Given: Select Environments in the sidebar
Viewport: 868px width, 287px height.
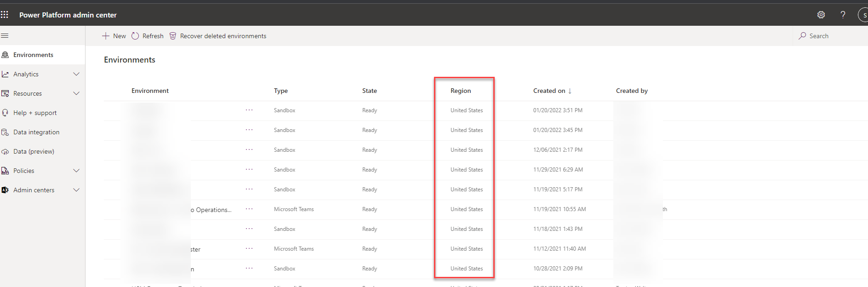Looking at the screenshot, I should click(33, 55).
